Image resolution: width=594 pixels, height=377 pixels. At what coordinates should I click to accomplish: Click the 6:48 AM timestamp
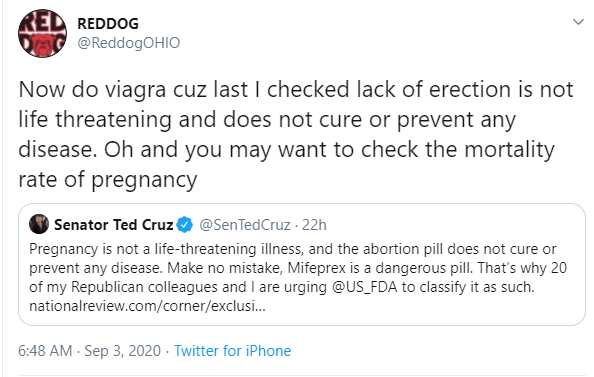(45, 351)
